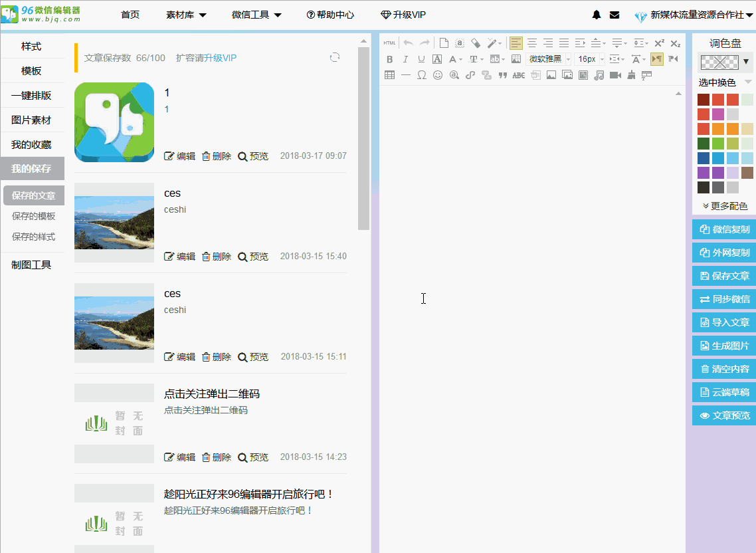Click the 保存文章 button
The height and width of the screenshot is (553, 756).
pyautogui.click(x=724, y=276)
